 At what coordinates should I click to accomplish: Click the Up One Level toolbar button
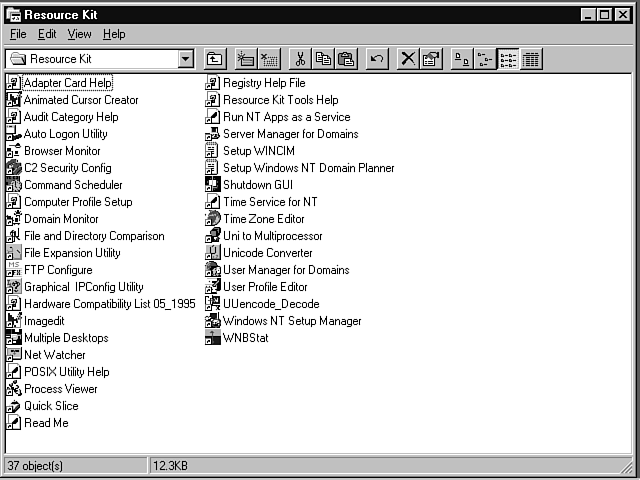[x=215, y=59]
